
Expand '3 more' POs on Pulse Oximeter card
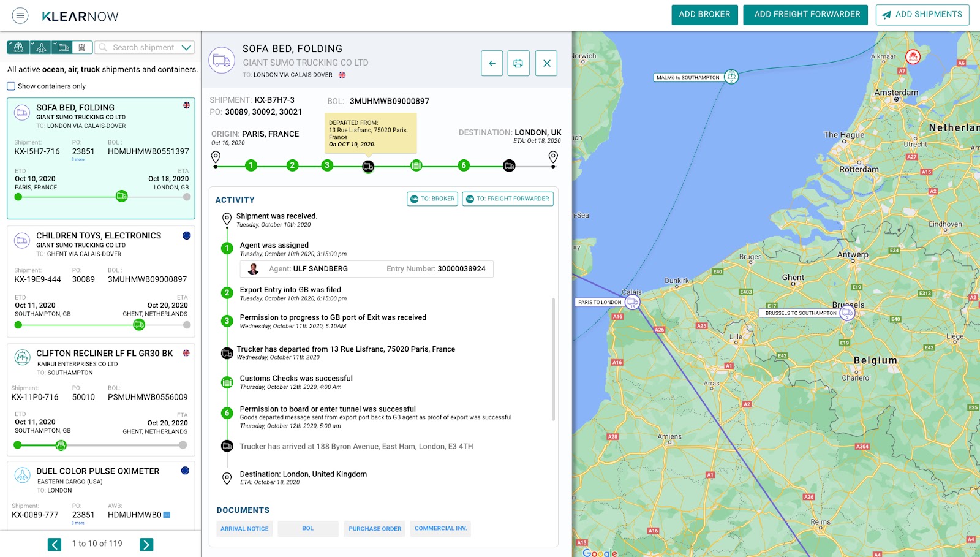click(x=78, y=523)
